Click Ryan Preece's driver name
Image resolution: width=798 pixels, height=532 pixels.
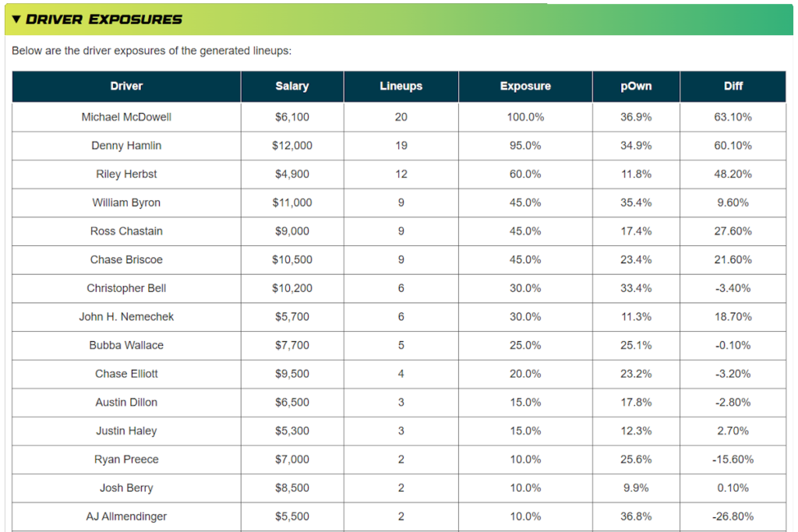[x=126, y=460]
